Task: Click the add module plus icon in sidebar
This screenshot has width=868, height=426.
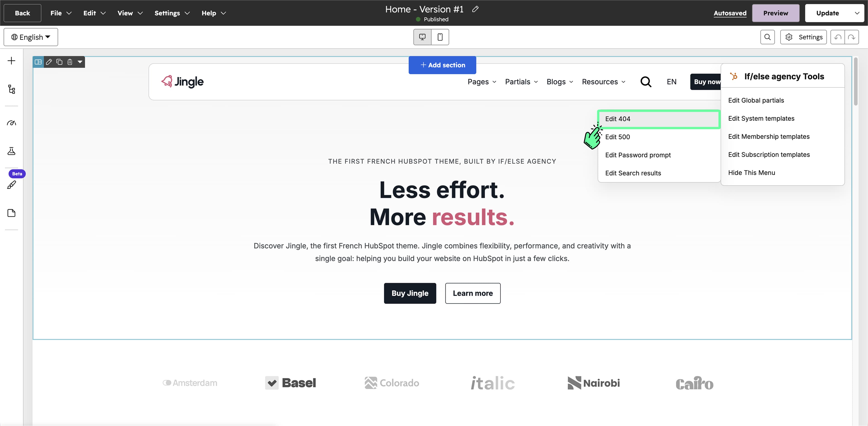Action: click(x=12, y=61)
